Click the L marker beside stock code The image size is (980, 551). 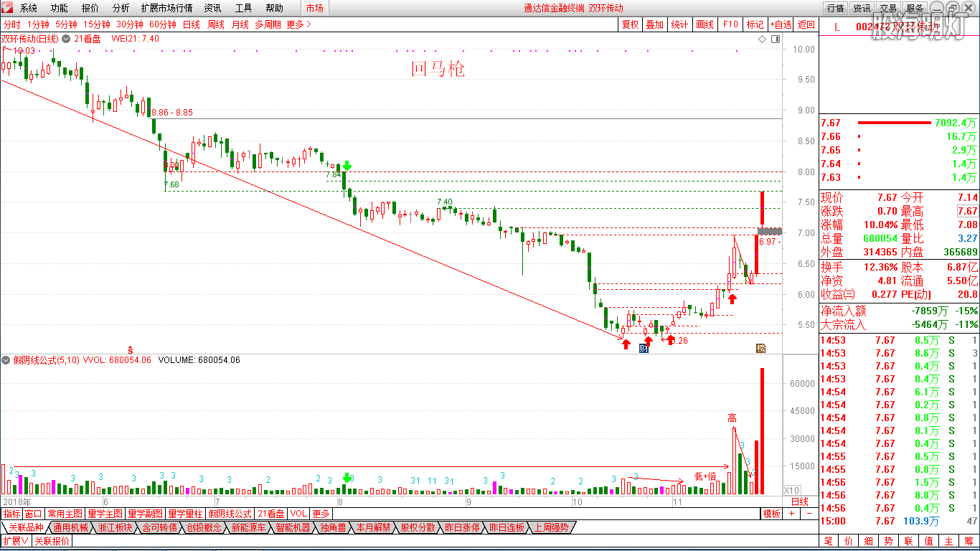tap(837, 27)
